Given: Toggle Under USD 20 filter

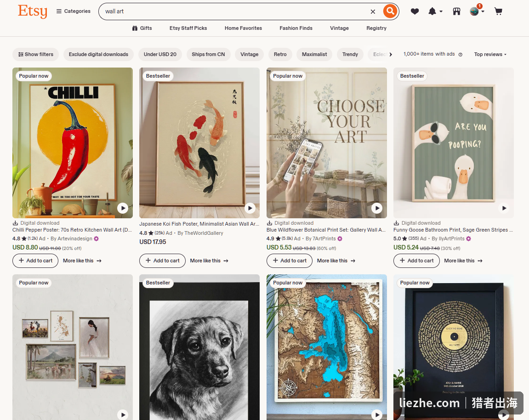Looking at the screenshot, I should tap(160, 54).
